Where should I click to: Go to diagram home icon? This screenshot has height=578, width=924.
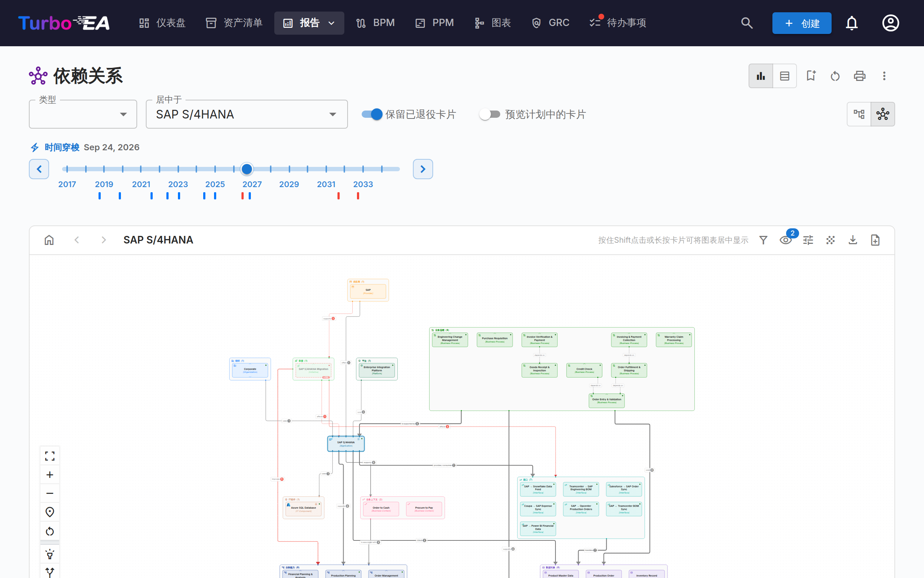pos(49,240)
